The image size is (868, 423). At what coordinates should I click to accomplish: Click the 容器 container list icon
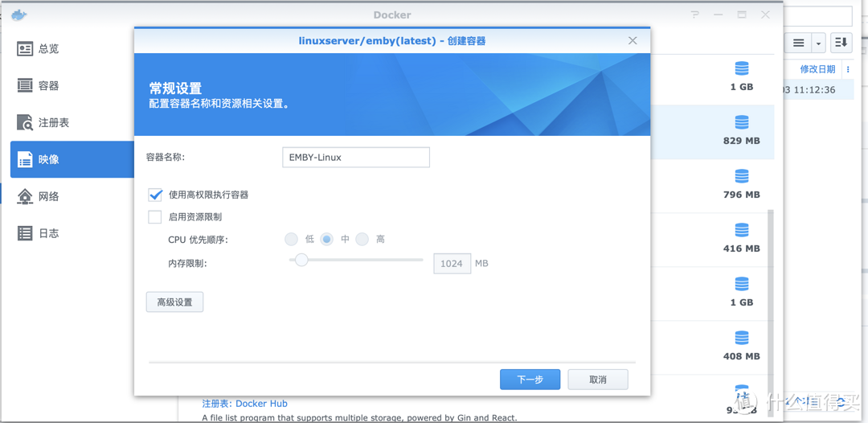(25, 86)
